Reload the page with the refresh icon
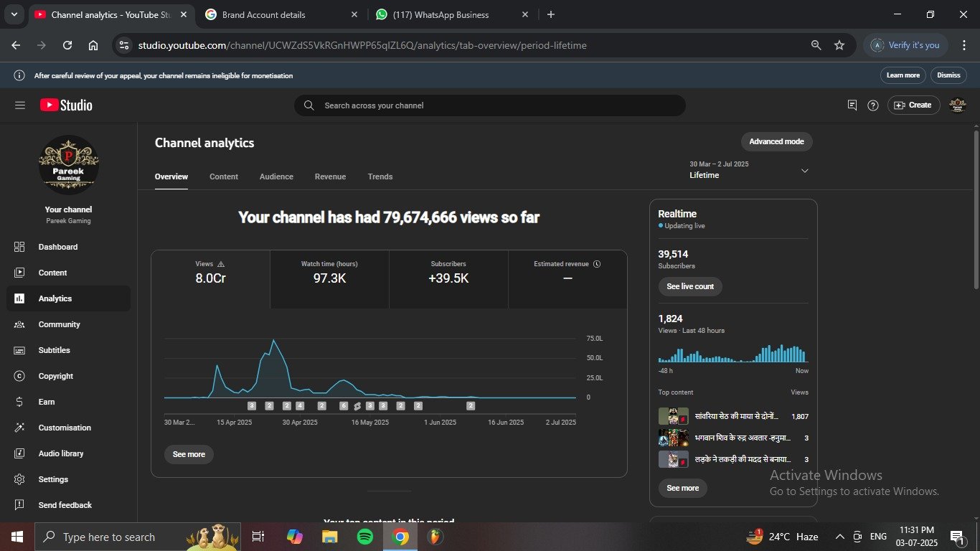980x551 pixels. (67, 45)
